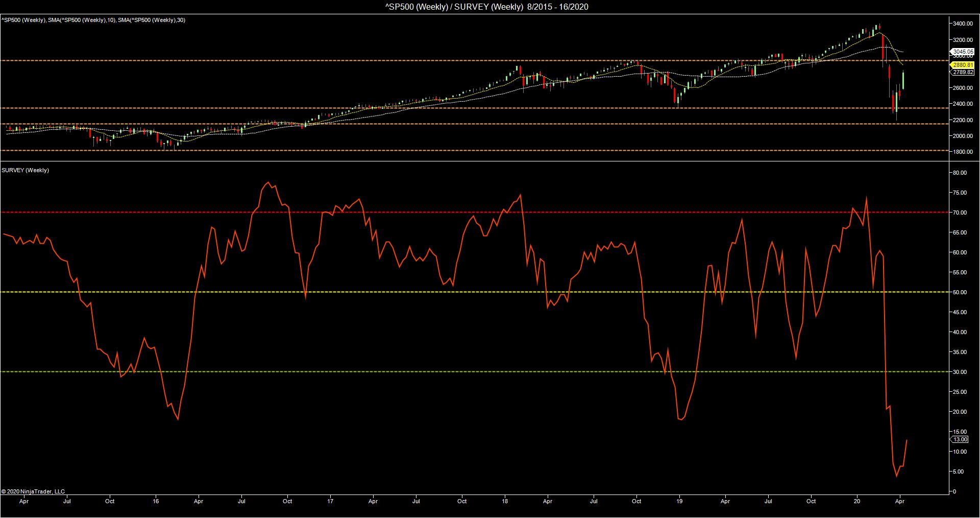Click the 3400.00 price axis label
The width and height of the screenshot is (980, 518).
click(x=962, y=23)
